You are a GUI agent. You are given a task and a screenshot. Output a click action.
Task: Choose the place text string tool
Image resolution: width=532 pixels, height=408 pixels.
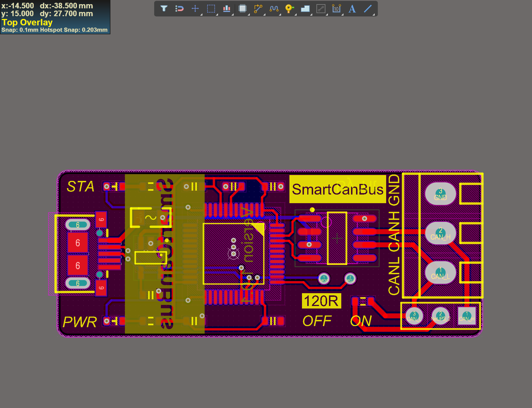(x=352, y=9)
